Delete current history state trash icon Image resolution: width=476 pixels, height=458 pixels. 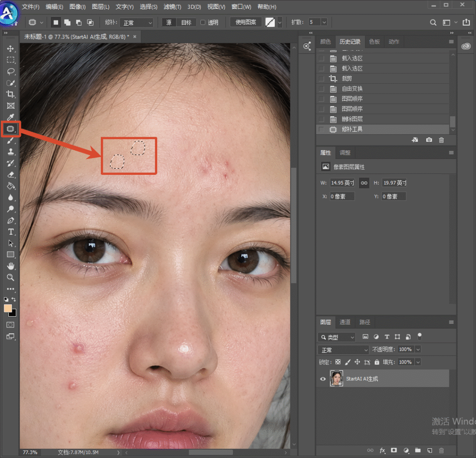point(442,139)
